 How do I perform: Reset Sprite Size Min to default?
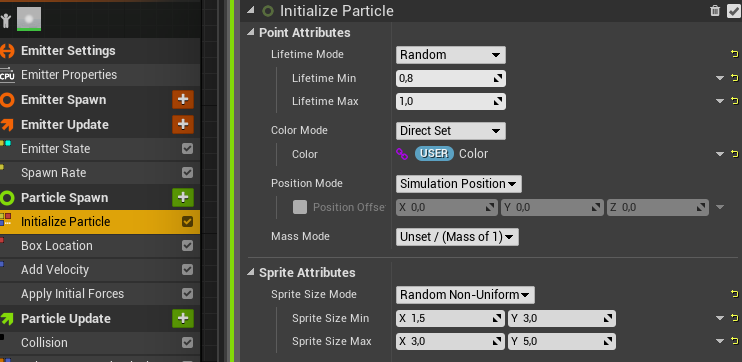point(734,318)
